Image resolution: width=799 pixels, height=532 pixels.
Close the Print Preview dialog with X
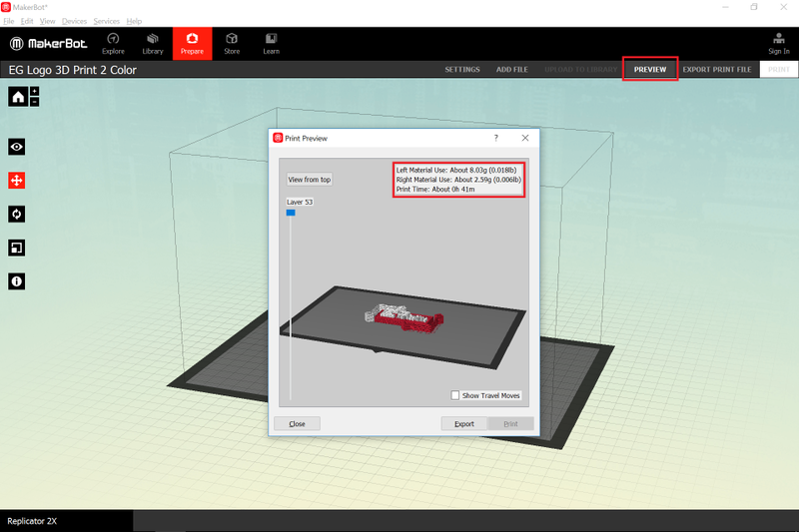click(x=525, y=138)
